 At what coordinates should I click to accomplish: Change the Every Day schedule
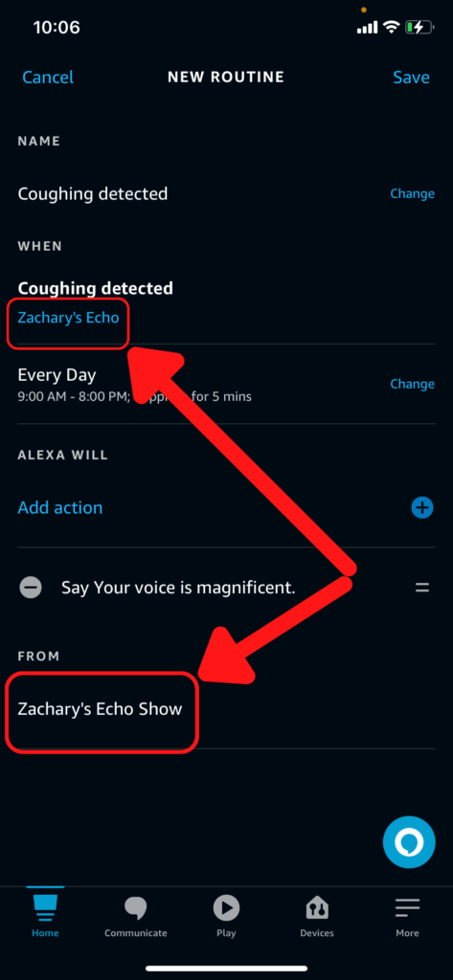(413, 384)
